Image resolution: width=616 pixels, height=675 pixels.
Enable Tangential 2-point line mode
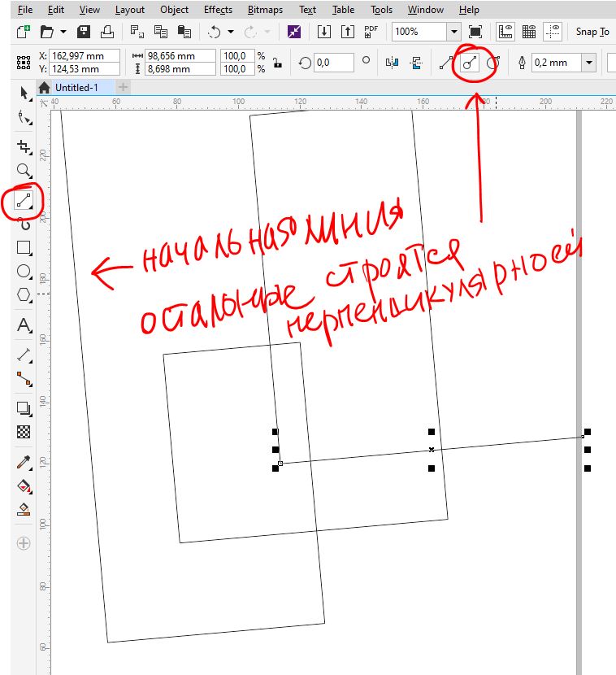(x=493, y=63)
